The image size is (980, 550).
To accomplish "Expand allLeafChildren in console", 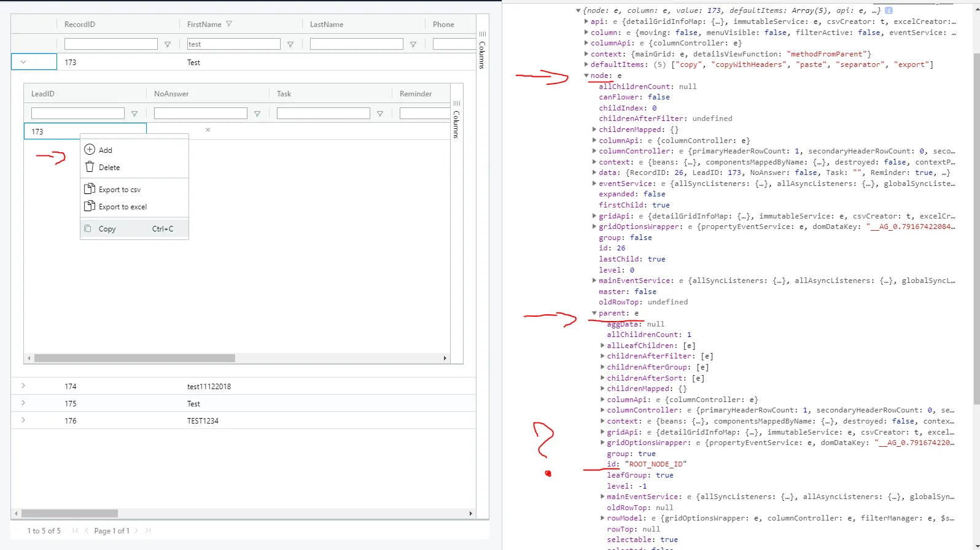I will (x=602, y=346).
